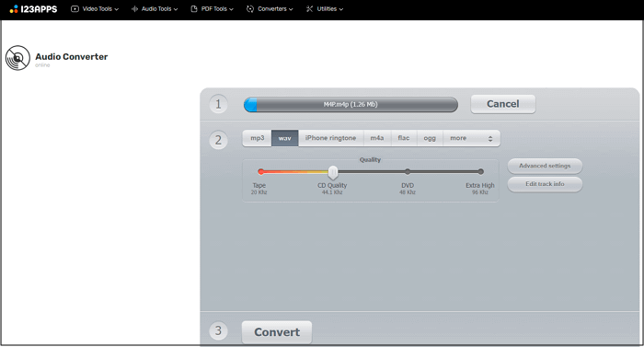Click the DVD label under slider
This screenshot has height=347, width=644.
[408, 185]
